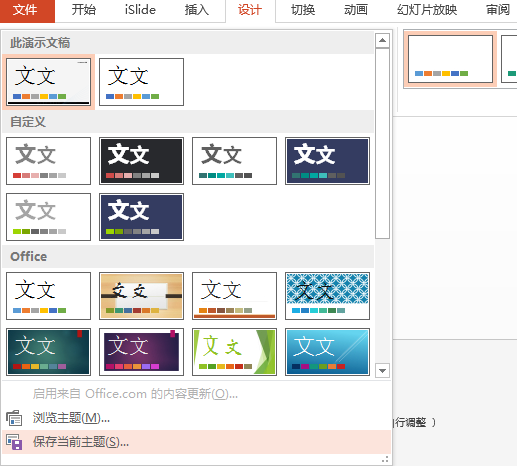Switch to the 切换 ribbon tab
This screenshot has width=517, height=466.
tap(303, 10)
